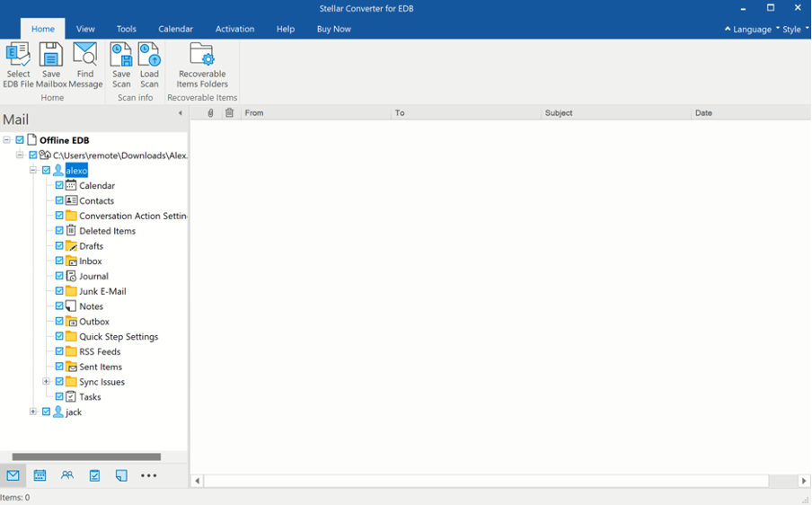Sort by the From column header
Screen dimensions: 812x505
tap(316, 113)
